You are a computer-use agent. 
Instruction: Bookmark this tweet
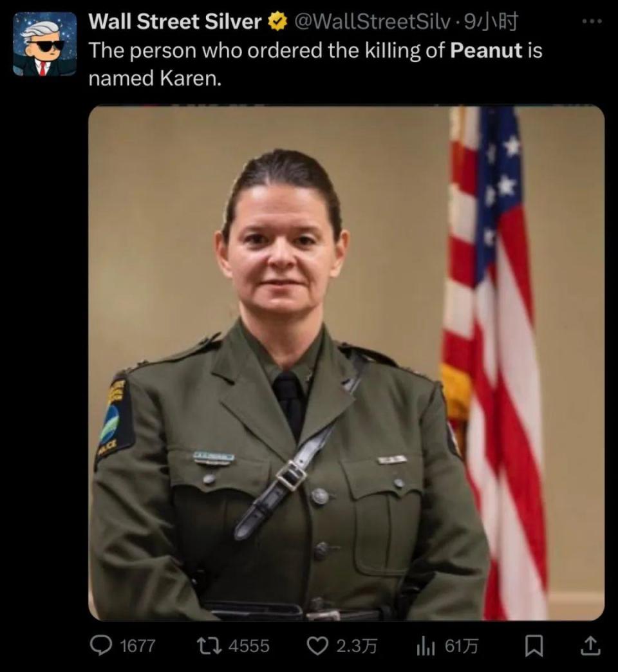(x=534, y=646)
